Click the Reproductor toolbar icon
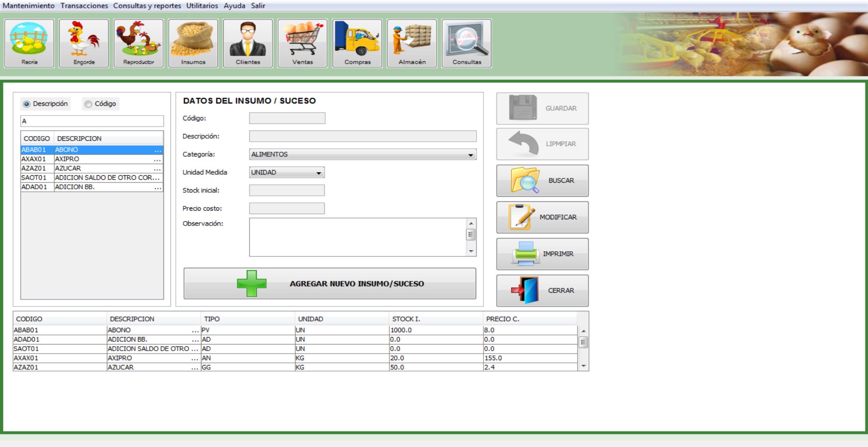The image size is (868, 447). click(x=138, y=43)
